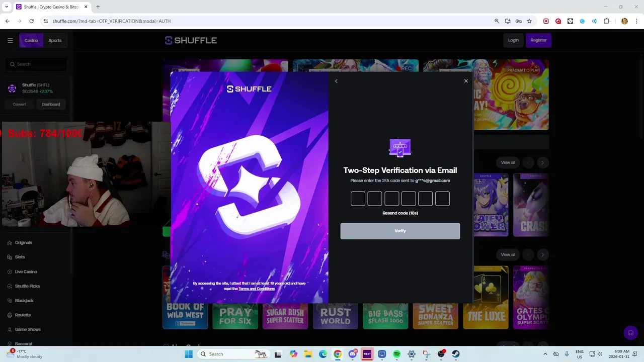Viewport: 644px width, 362px height.
Task: Open The Luxe game thumbnail
Action: [x=486, y=297]
